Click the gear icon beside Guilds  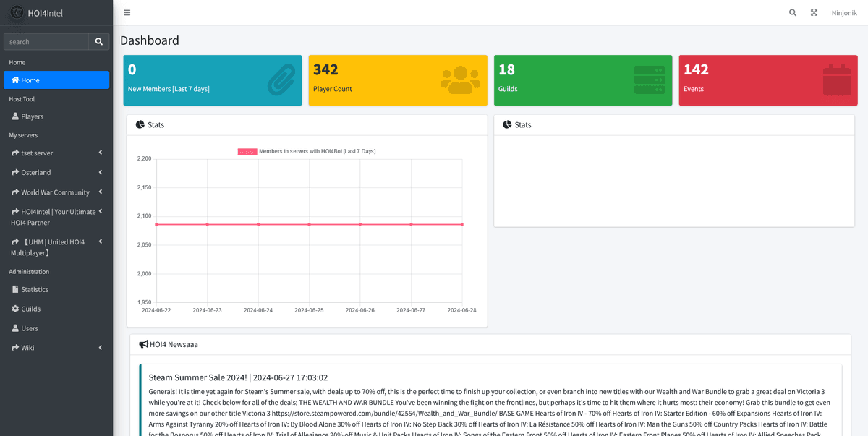tap(15, 309)
